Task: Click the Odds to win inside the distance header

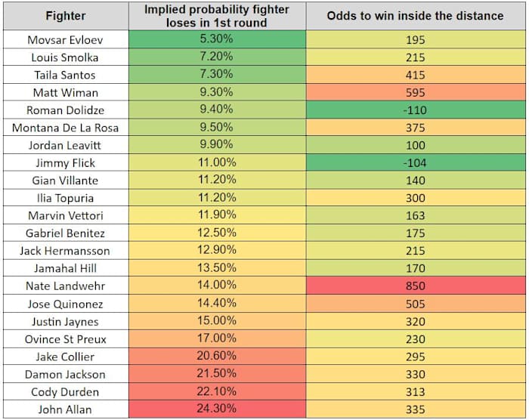Action: click(415, 16)
